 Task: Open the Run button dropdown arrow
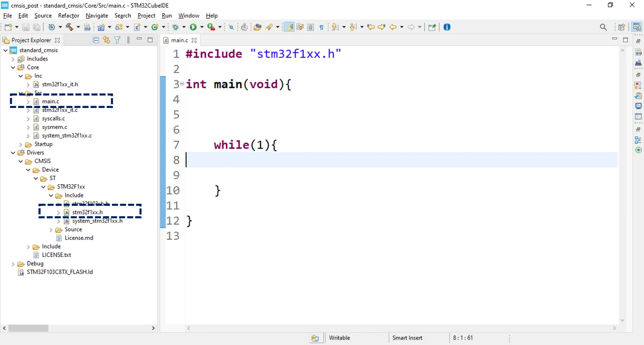coord(202,27)
